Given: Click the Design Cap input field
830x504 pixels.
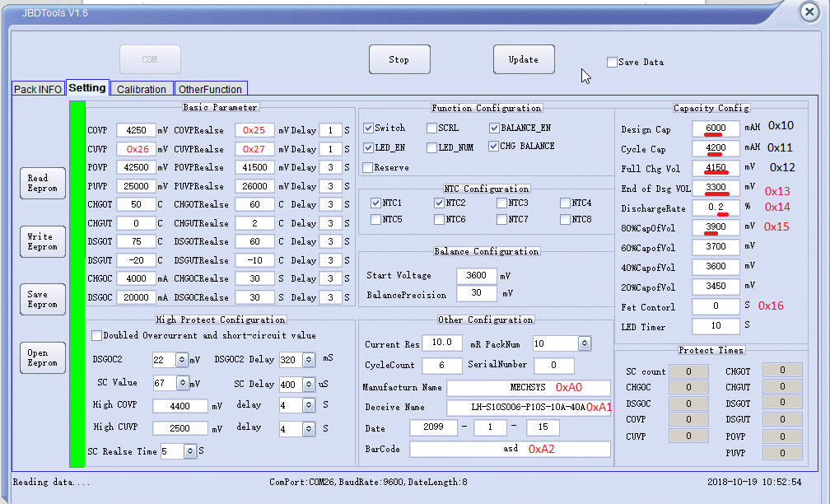Looking at the screenshot, I should (716, 128).
